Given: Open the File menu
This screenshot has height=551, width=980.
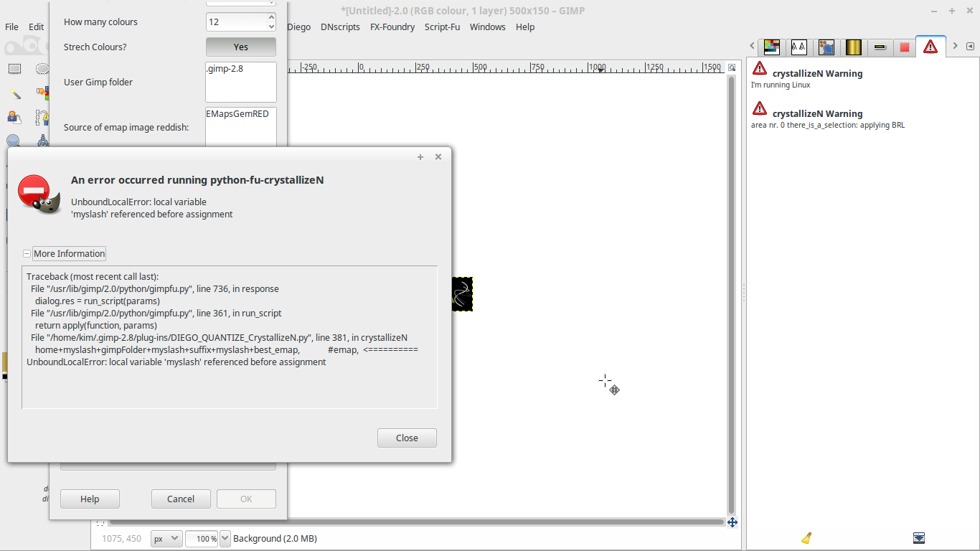Looking at the screenshot, I should click(12, 27).
